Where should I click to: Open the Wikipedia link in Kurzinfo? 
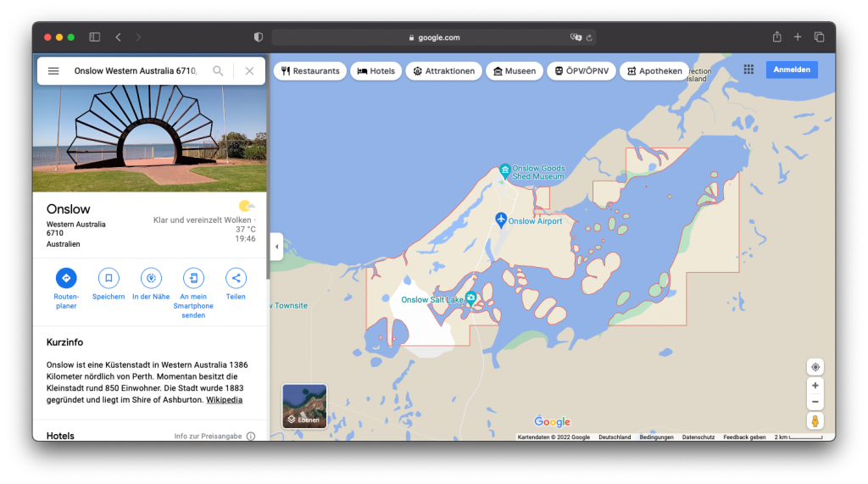tap(224, 399)
